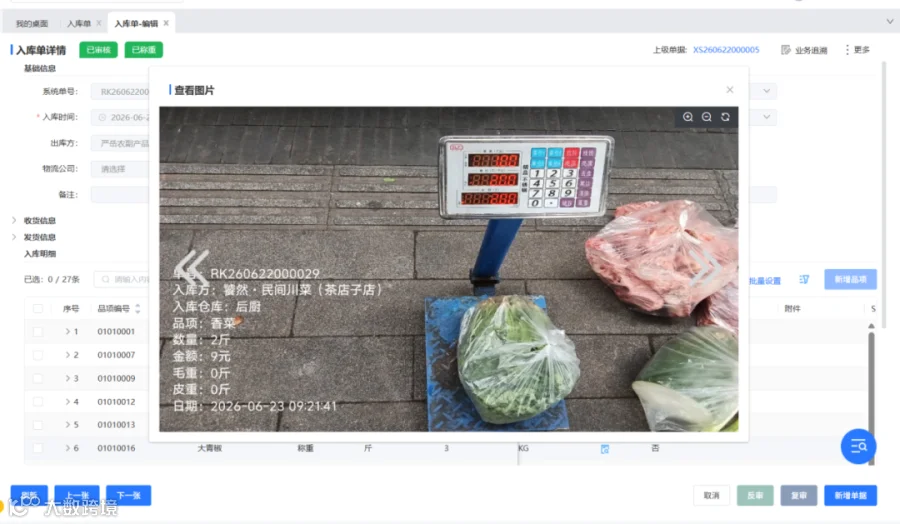Show next image with right double-chevron
Screen dimensions: 900x524
(706, 269)
